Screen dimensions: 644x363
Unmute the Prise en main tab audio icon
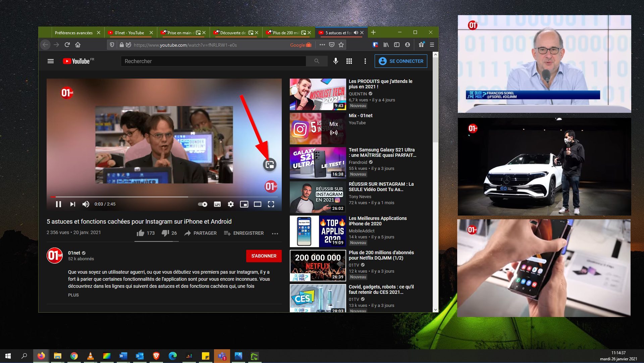click(x=165, y=32)
